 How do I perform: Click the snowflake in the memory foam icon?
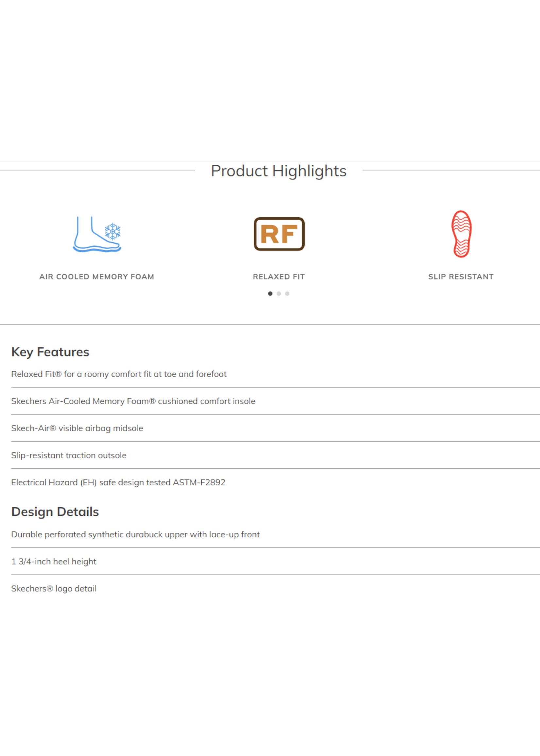pyautogui.click(x=113, y=231)
